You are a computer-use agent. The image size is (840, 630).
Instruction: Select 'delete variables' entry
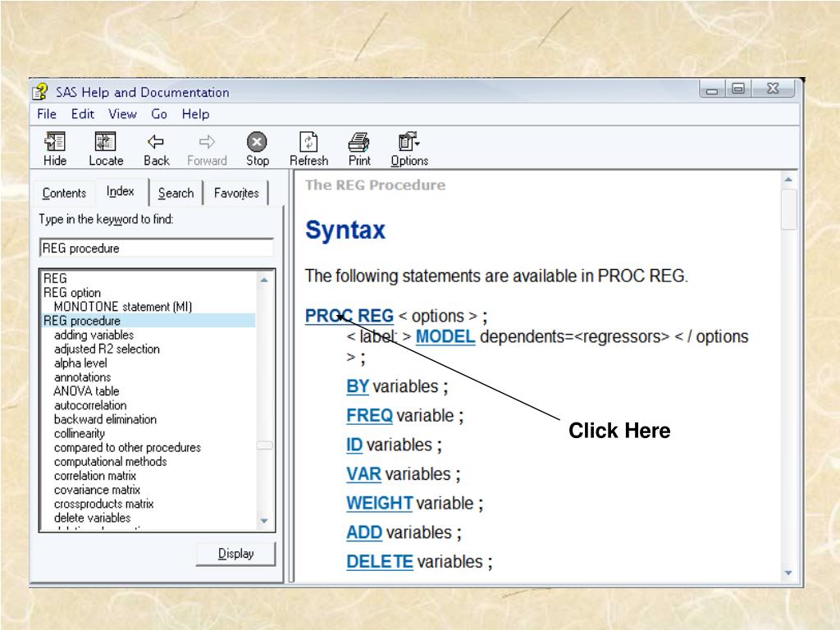coord(92,518)
